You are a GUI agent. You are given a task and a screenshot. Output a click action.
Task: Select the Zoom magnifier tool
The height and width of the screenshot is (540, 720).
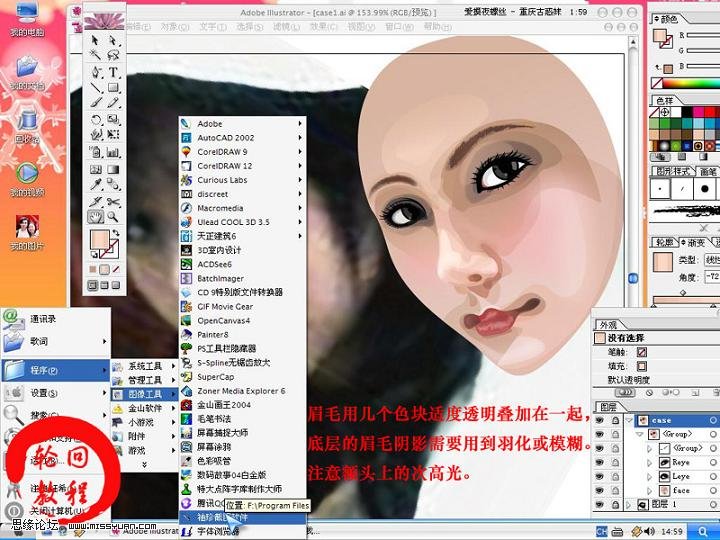click(113, 217)
